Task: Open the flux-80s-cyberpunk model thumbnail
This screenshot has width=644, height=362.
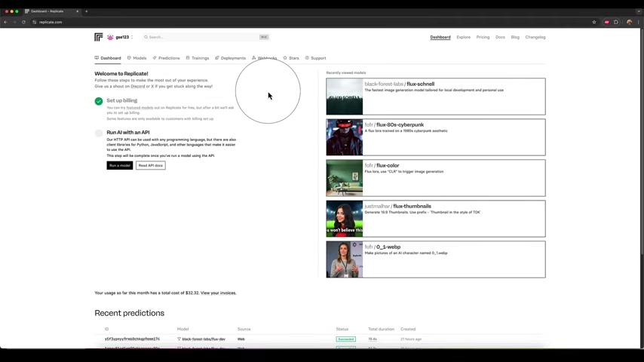Action: point(344,137)
